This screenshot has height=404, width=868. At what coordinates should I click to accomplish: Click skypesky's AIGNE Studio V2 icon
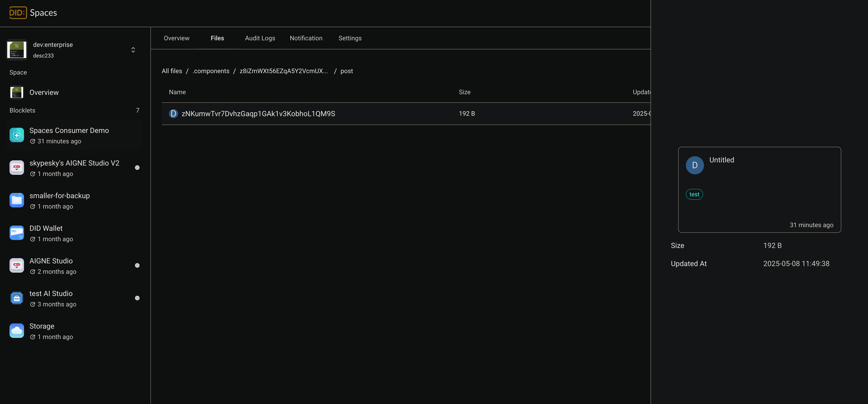[17, 167]
